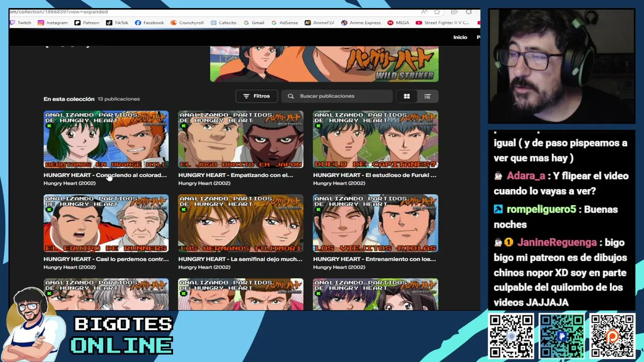644x362 pixels.
Task: Open post title 'Casi lo perdemos contr...'
Action: pos(106,259)
